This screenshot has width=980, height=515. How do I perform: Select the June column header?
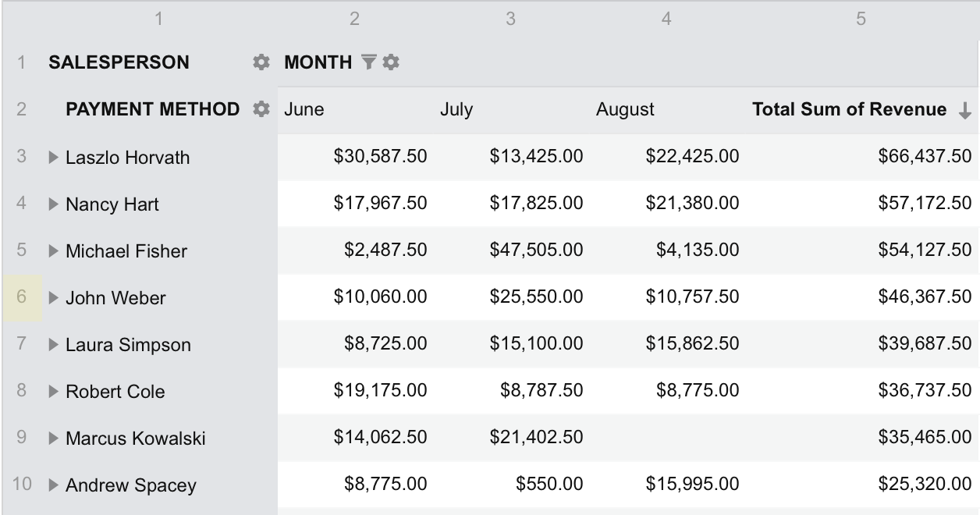click(x=304, y=110)
